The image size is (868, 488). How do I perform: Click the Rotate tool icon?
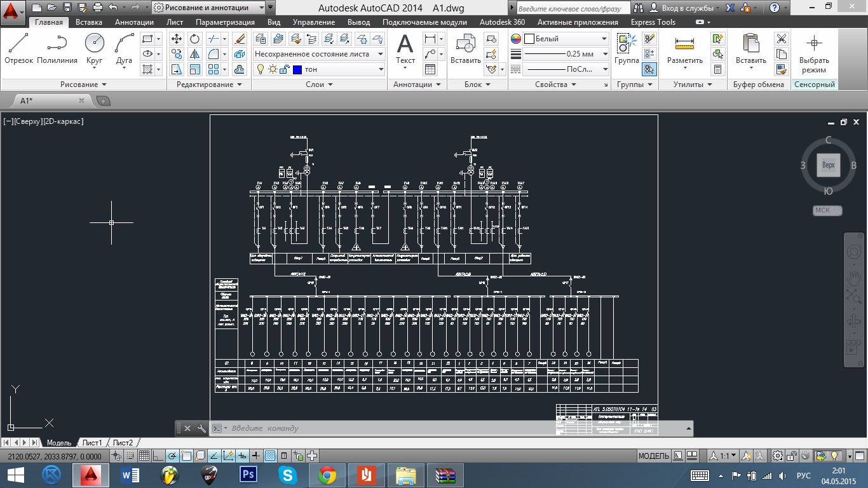coord(195,39)
